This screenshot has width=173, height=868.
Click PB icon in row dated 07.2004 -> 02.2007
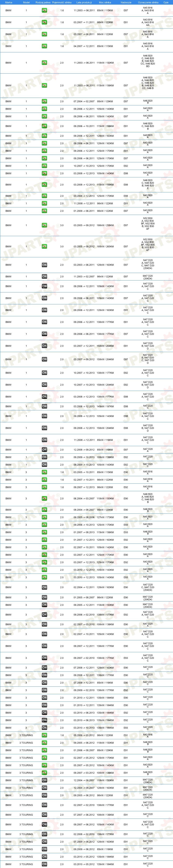(x=44, y=101)
